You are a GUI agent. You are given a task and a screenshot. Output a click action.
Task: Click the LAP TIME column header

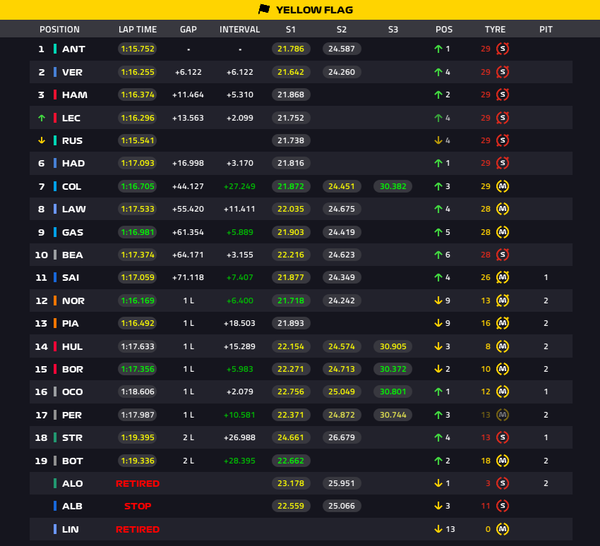[x=137, y=29]
